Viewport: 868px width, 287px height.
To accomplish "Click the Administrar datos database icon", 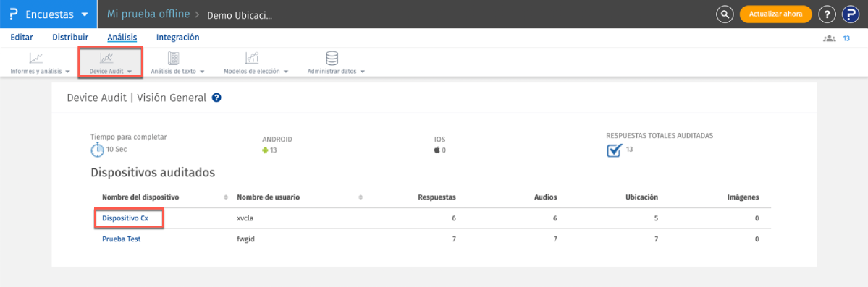I will [332, 58].
